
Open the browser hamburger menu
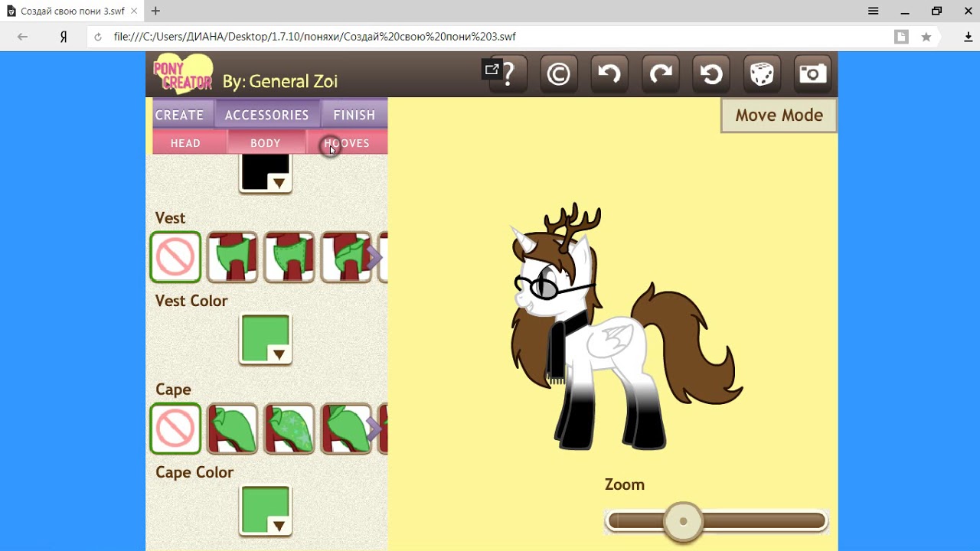coord(874,11)
